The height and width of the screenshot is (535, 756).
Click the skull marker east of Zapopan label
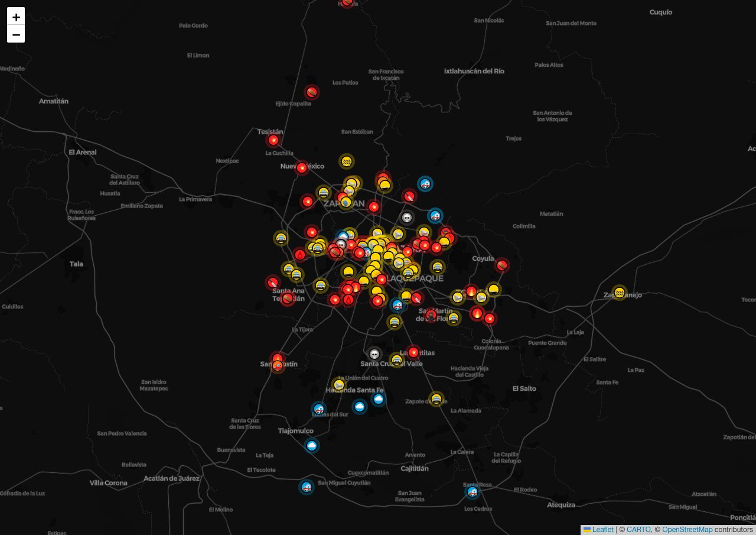[x=407, y=218]
